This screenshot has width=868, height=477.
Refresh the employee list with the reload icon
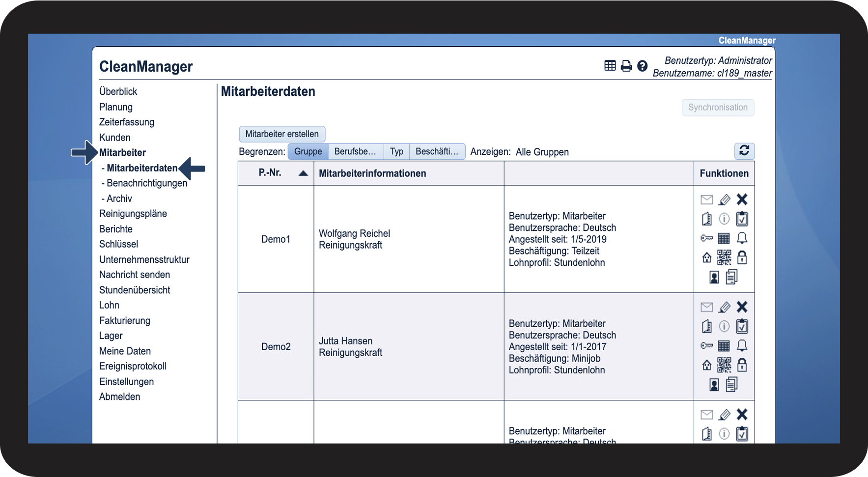click(744, 151)
